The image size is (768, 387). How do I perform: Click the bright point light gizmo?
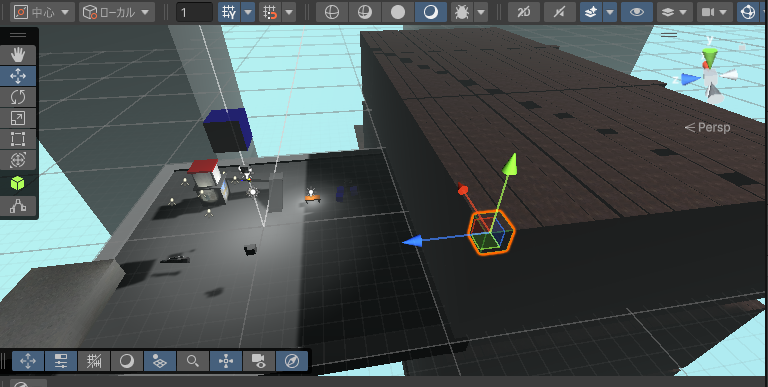coord(311,192)
